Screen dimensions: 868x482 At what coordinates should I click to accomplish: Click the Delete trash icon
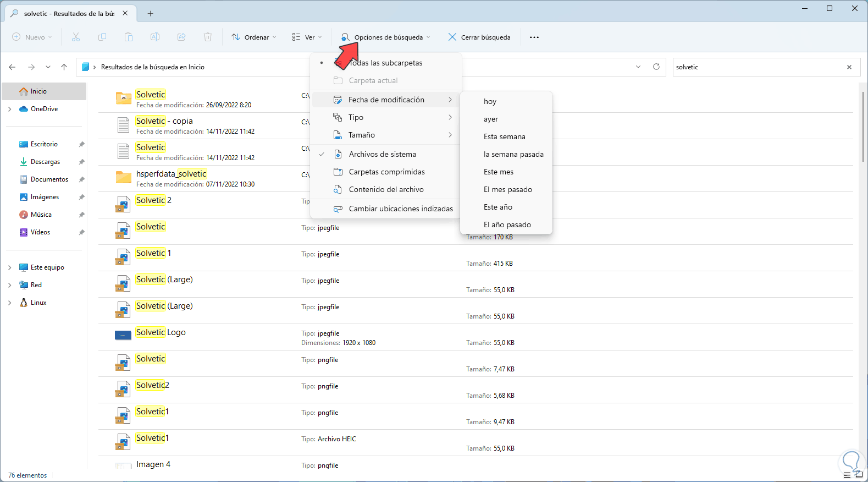click(208, 37)
